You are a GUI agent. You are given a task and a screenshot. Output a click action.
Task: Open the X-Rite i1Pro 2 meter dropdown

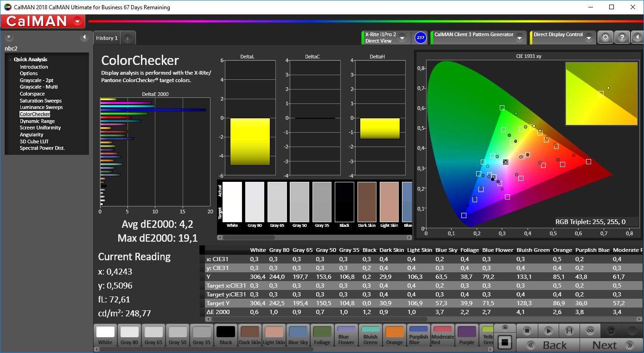[402, 38]
